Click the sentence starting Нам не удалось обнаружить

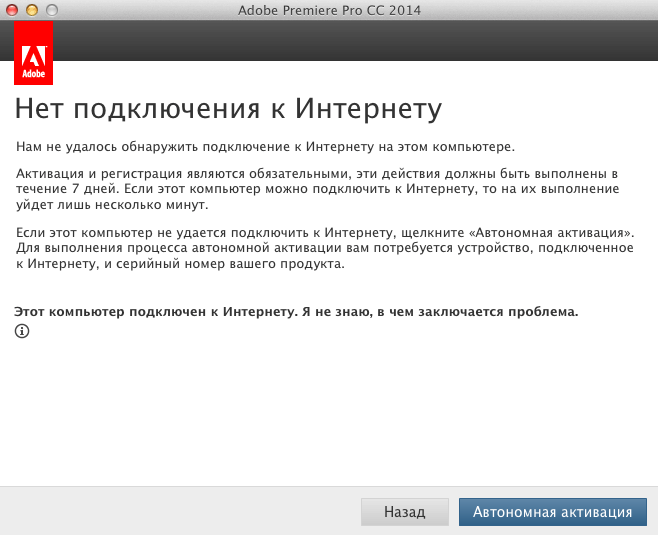(265, 147)
